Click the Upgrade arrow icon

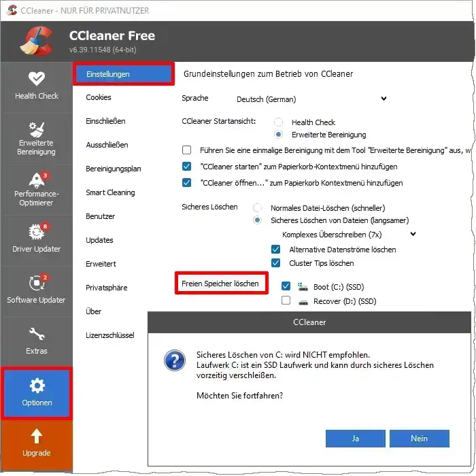coord(37,436)
